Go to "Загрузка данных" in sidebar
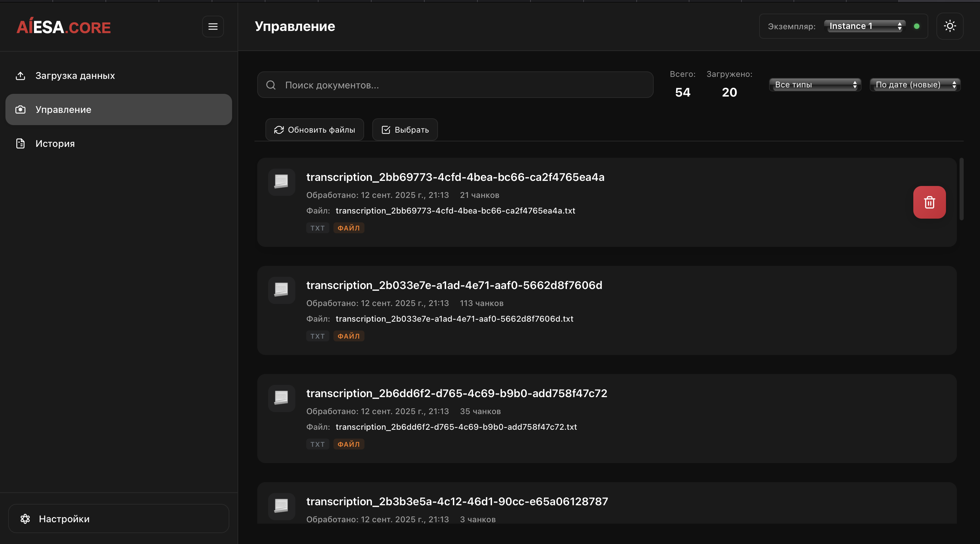This screenshot has height=544, width=980. (75, 76)
